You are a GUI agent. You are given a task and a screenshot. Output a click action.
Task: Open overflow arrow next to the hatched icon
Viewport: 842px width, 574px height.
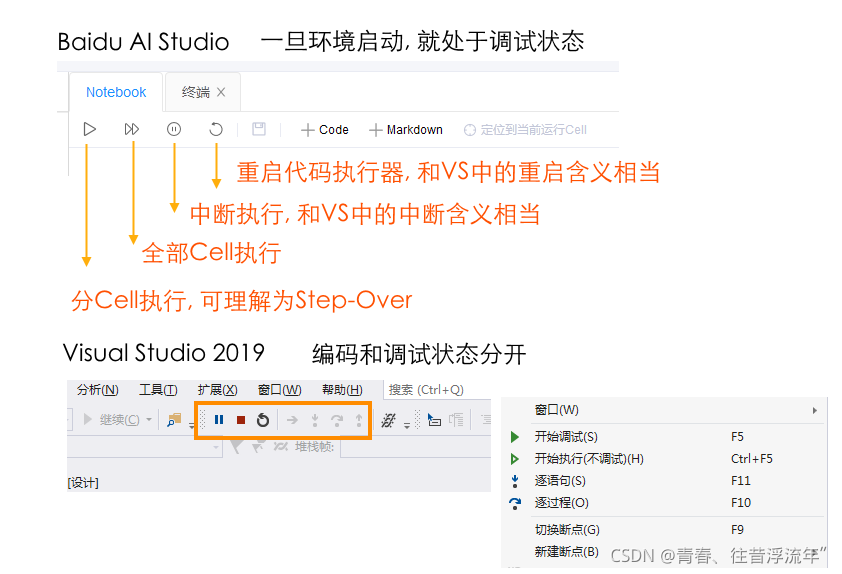tap(407, 425)
